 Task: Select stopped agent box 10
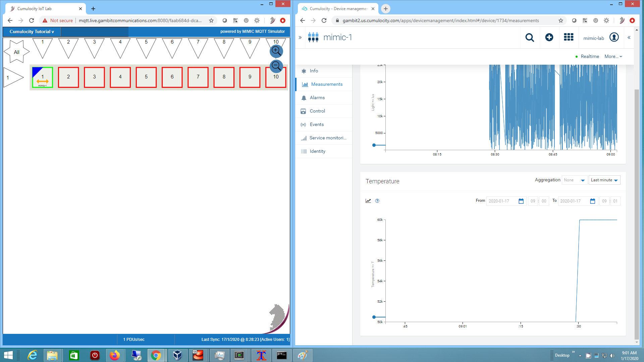(276, 77)
